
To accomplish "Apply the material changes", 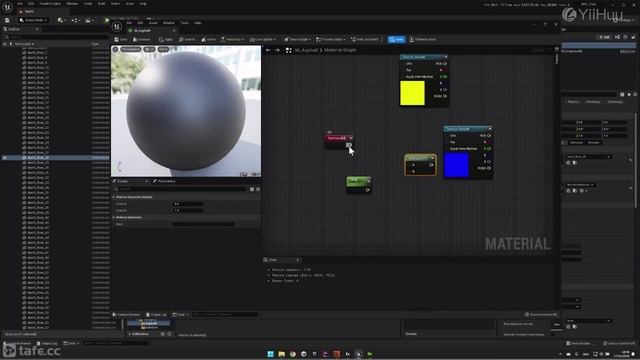I will pos(166,40).
